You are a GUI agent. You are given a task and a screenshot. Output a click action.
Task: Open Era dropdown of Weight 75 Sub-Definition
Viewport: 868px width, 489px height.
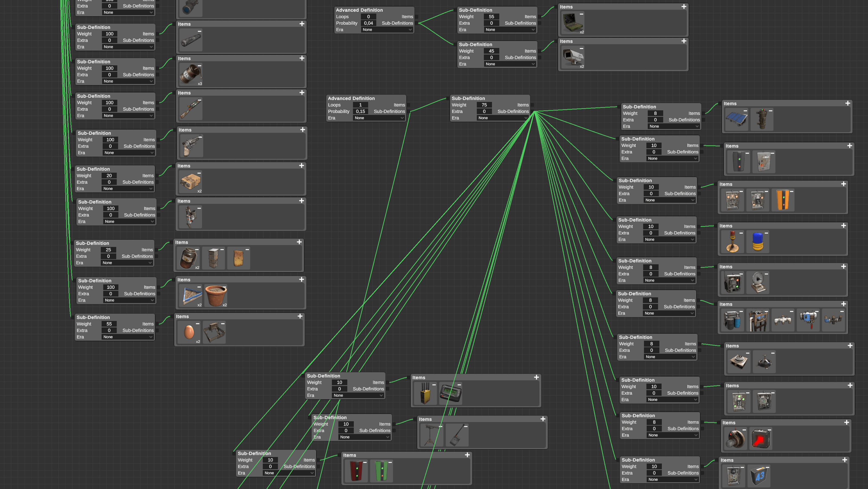click(502, 118)
